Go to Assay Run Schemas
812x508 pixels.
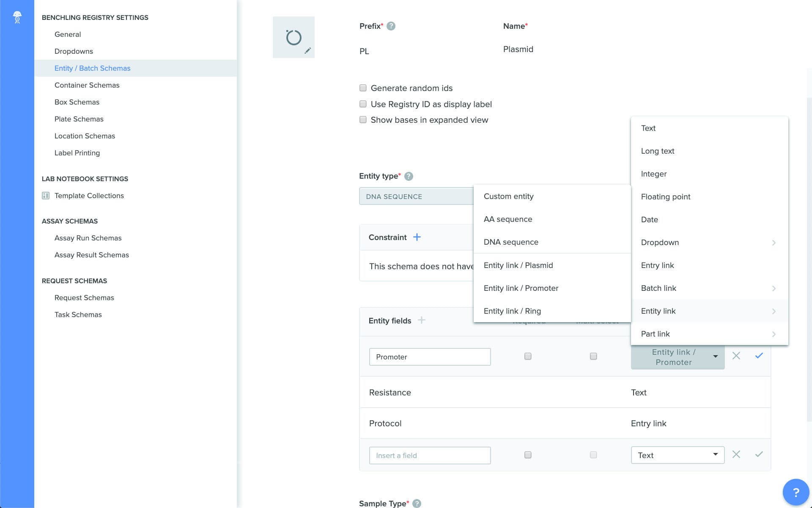click(88, 238)
